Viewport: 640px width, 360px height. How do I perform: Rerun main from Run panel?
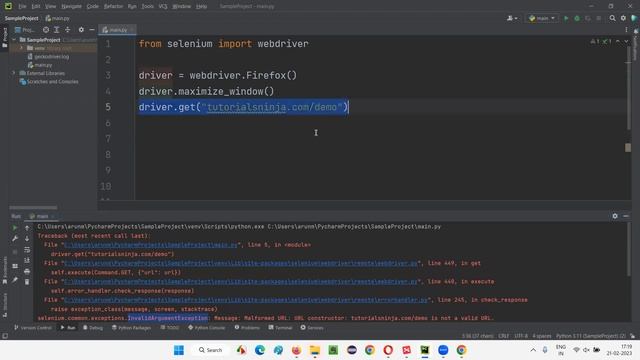coord(15,228)
